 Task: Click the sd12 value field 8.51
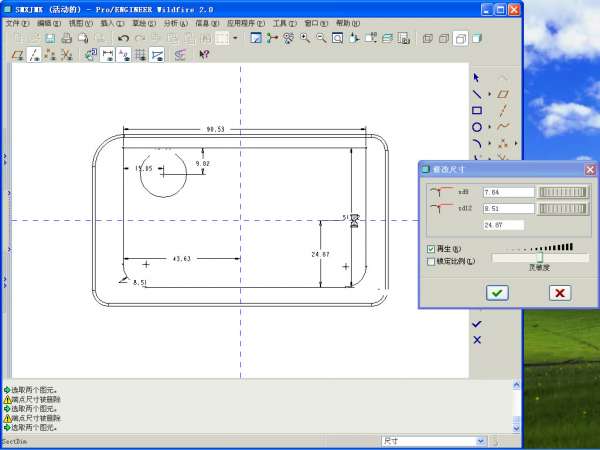pos(509,209)
